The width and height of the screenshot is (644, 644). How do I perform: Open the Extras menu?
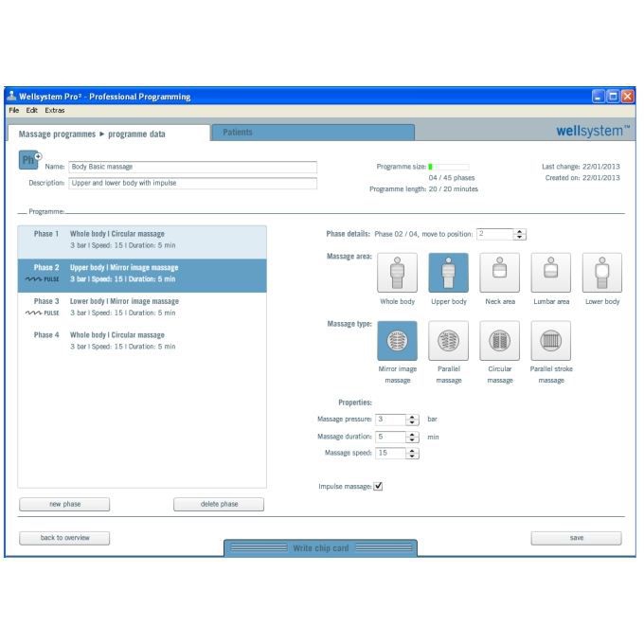click(x=55, y=110)
